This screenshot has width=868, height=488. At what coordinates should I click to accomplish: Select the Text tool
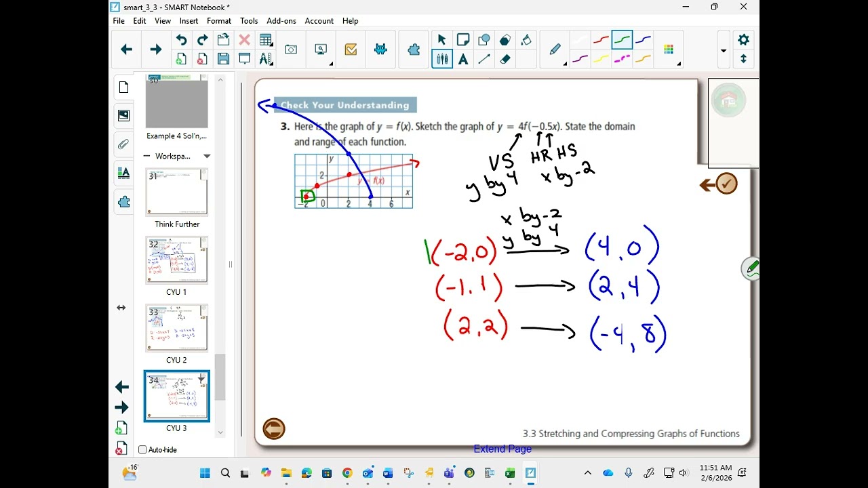tap(463, 59)
